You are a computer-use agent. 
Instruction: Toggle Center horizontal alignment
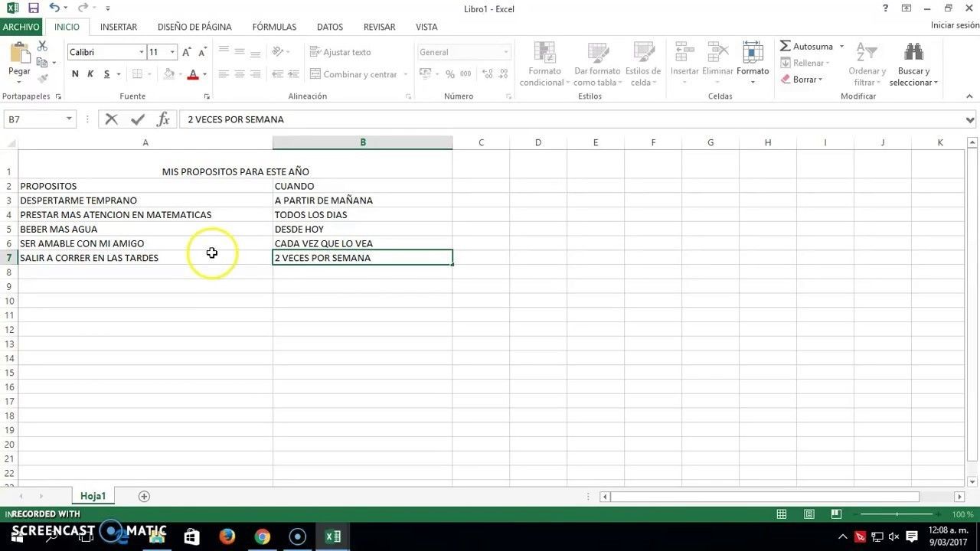coord(240,74)
